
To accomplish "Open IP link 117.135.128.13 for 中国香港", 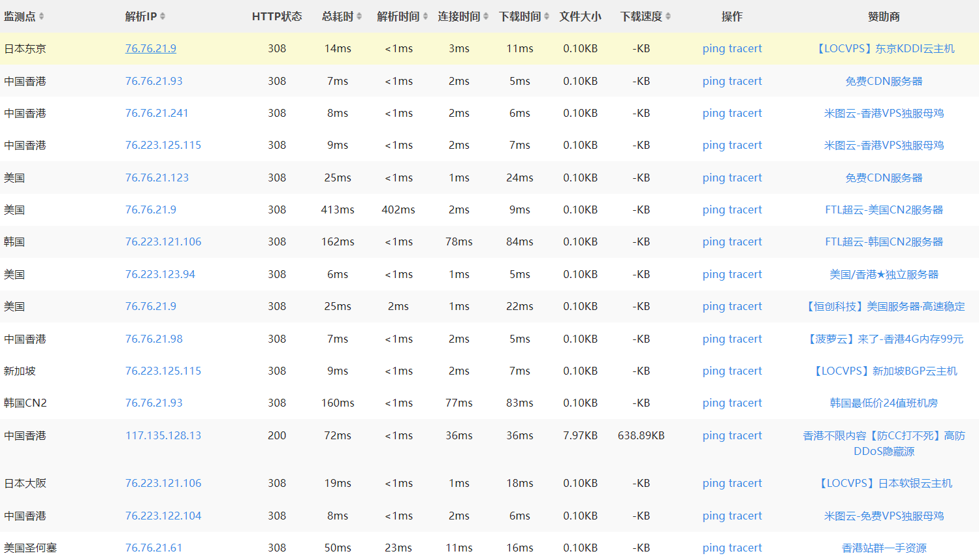I will point(163,435).
